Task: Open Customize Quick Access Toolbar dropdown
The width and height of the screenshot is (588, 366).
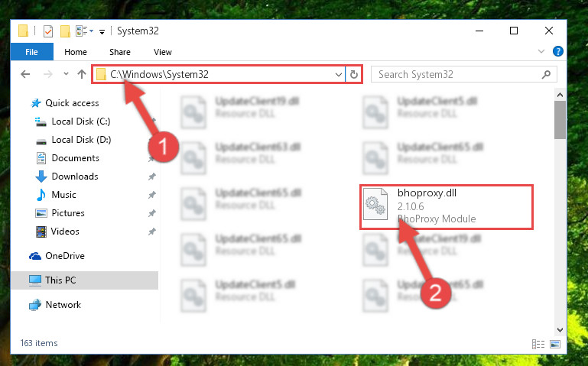Action: pos(102,32)
